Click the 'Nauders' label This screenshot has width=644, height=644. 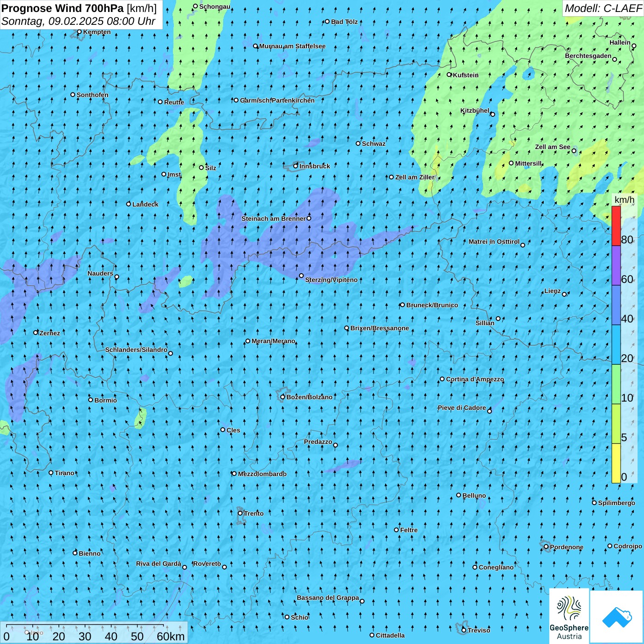(x=100, y=273)
